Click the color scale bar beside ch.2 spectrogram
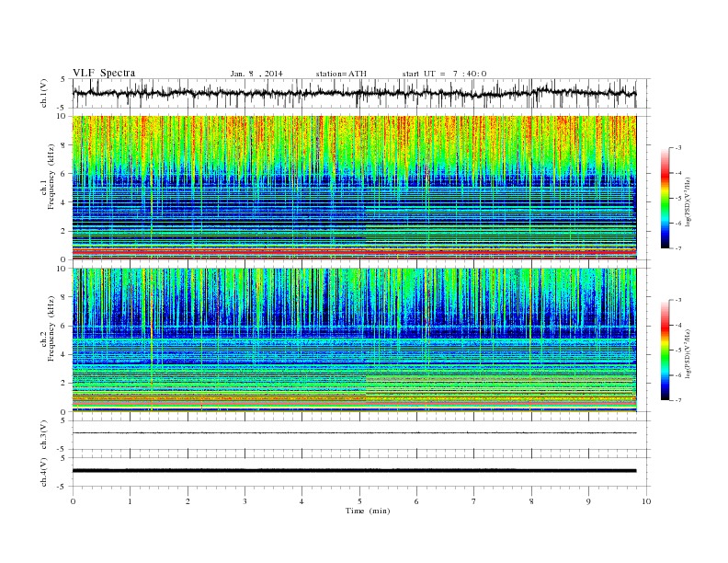This screenshot has width=728, height=563. click(x=665, y=350)
